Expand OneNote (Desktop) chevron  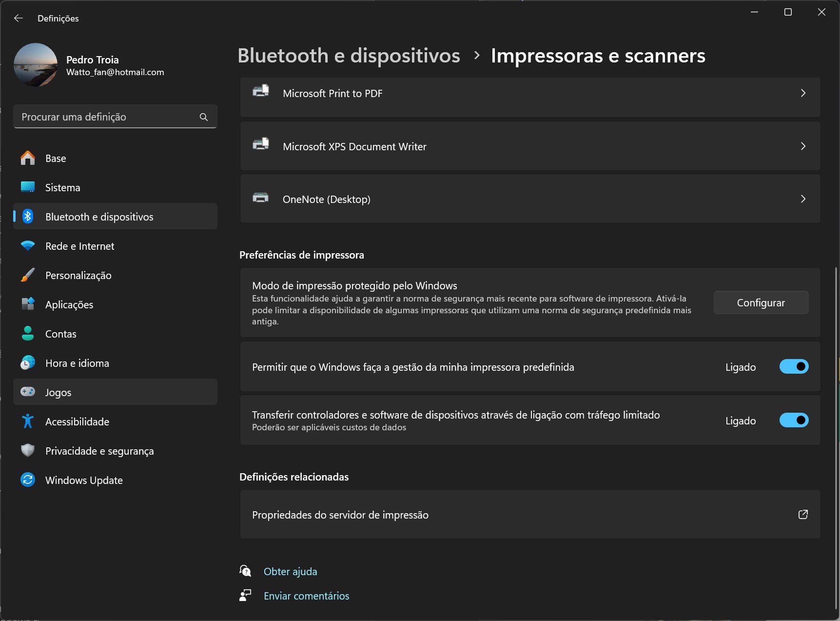click(x=803, y=199)
